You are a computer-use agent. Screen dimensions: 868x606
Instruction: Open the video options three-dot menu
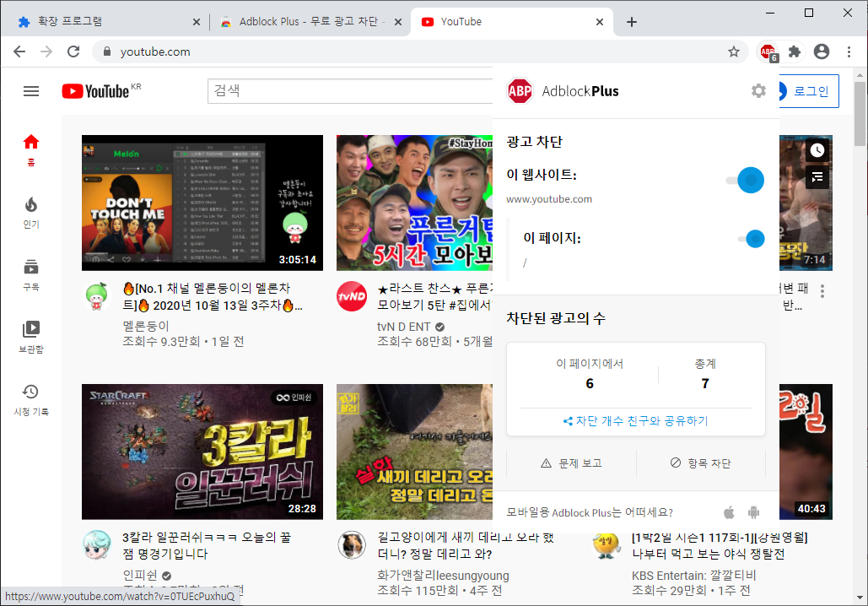(x=822, y=291)
